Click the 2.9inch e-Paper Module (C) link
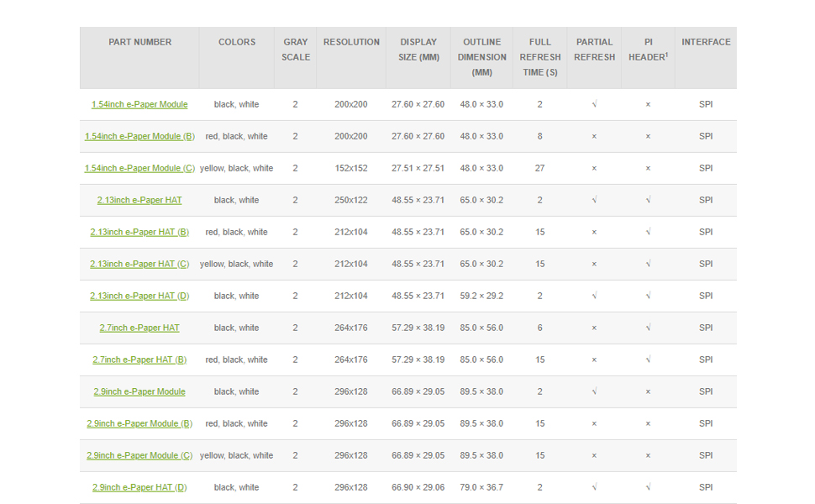The height and width of the screenshot is (504, 815). 139,455
